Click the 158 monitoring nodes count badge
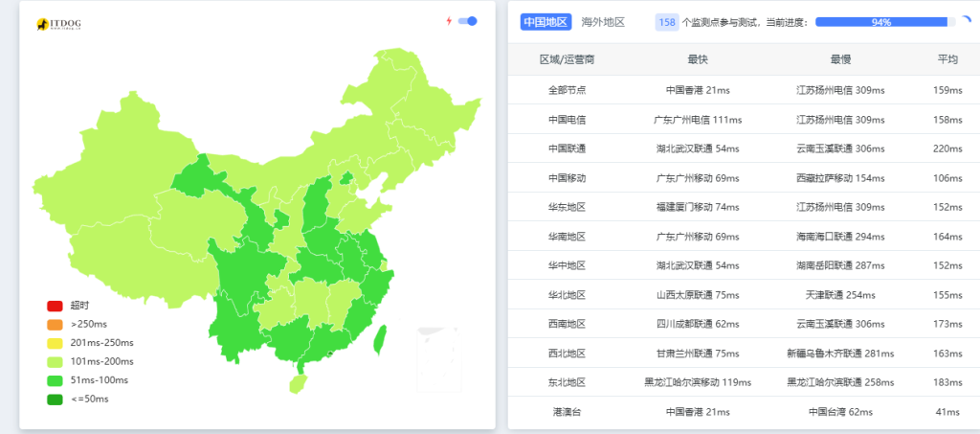 pyautogui.click(x=667, y=22)
